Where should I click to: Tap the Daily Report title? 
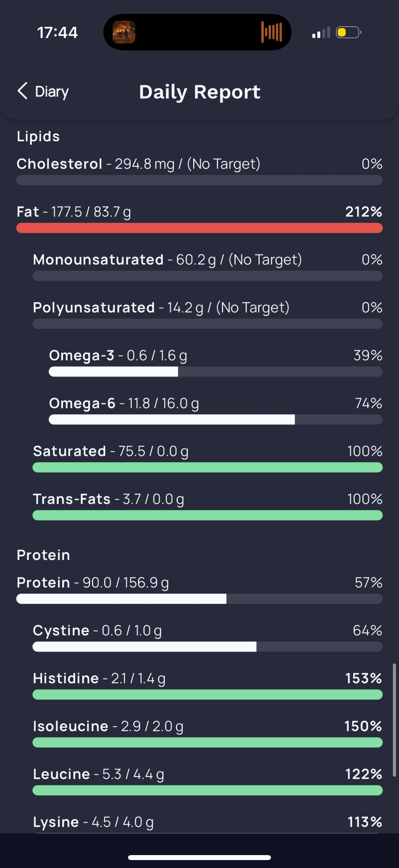[x=200, y=92]
